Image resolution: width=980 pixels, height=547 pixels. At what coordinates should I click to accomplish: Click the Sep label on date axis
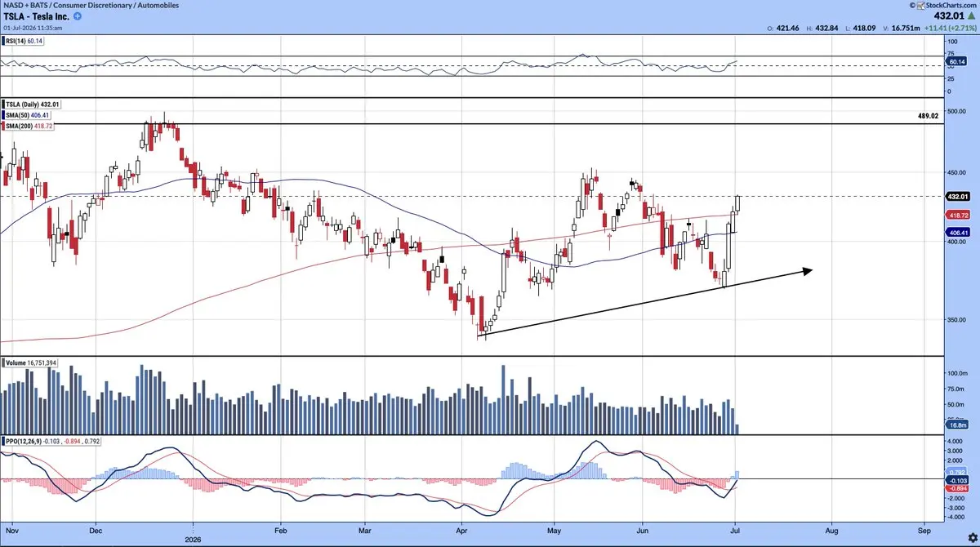click(924, 531)
